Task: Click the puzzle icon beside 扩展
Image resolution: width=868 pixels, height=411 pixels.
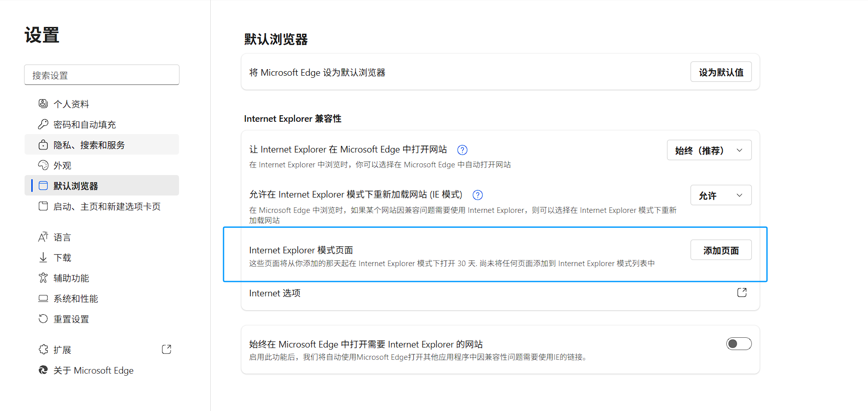Action: (x=43, y=350)
